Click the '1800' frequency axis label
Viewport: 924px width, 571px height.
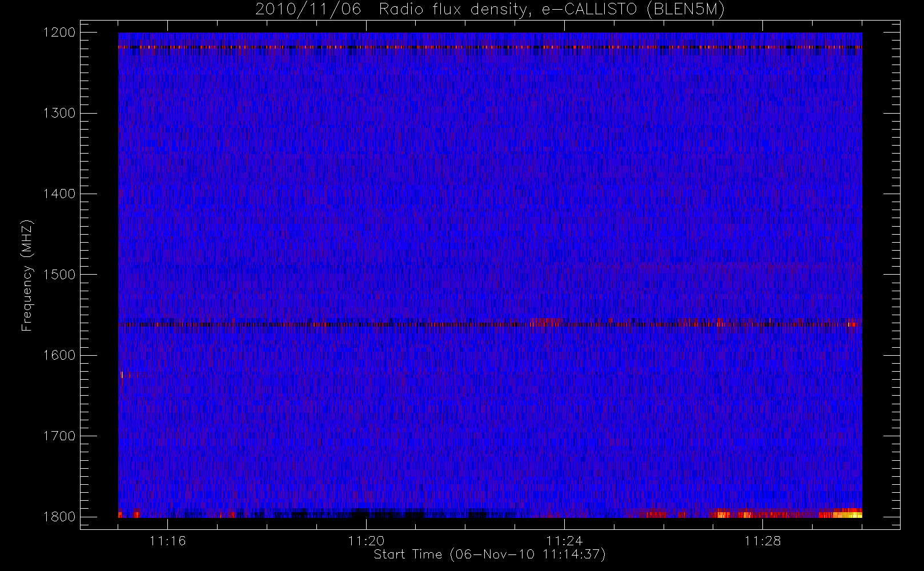tap(60, 517)
